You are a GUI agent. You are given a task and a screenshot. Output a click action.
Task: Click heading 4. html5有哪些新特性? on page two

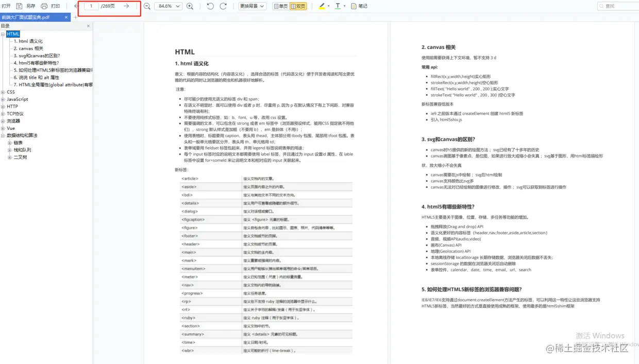click(448, 206)
